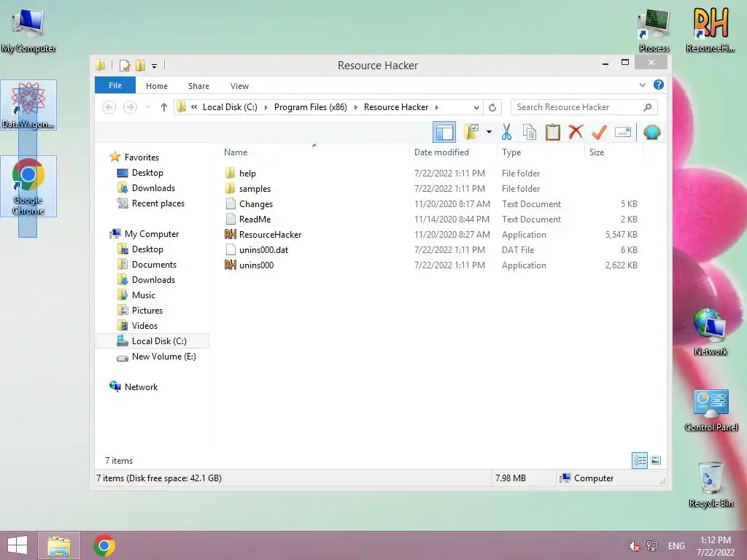747x560 pixels.
Task: Click the Rename toolbar icon
Action: click(x=623, y=132)
